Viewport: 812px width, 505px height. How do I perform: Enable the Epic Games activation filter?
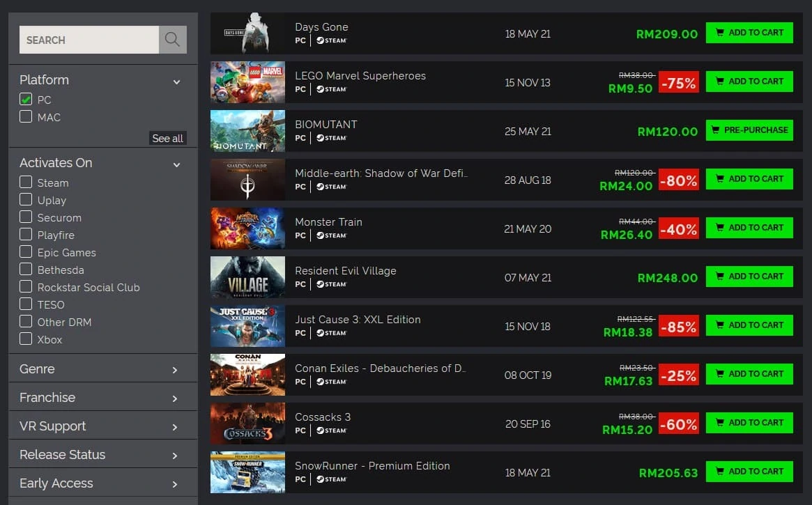click(25, 252)
